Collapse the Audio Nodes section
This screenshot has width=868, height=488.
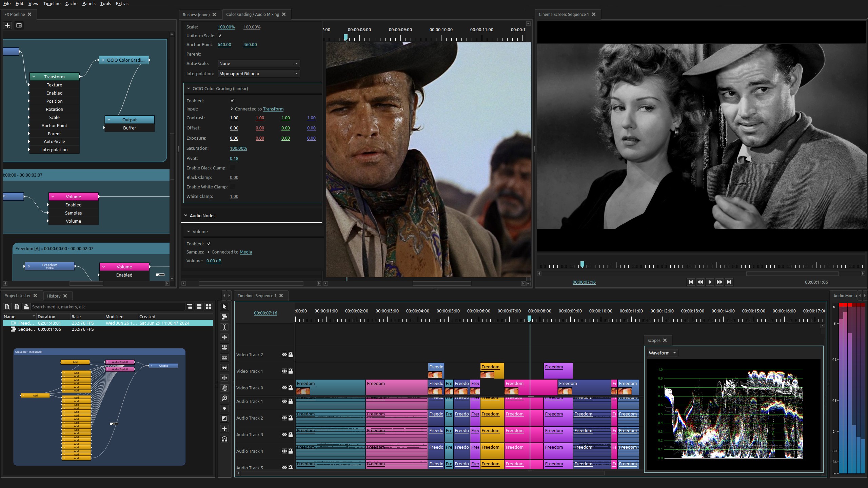[186, 216]
